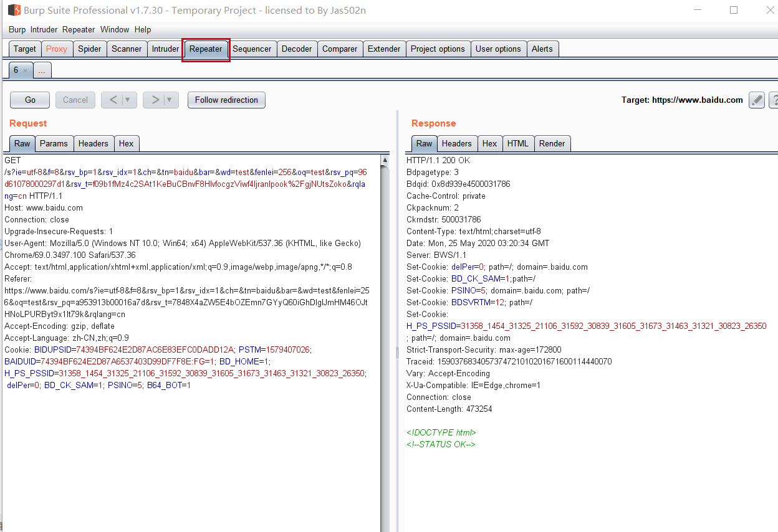This screenshot has width=778, height=532.
Task: Open the Window menu
Action: coord(115,29)
